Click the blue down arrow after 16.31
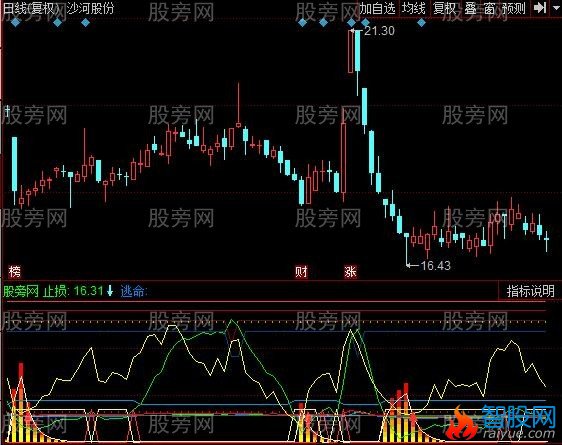Image resolution: width=562 pixels, height=445 pixels. (x=110, y=291)
